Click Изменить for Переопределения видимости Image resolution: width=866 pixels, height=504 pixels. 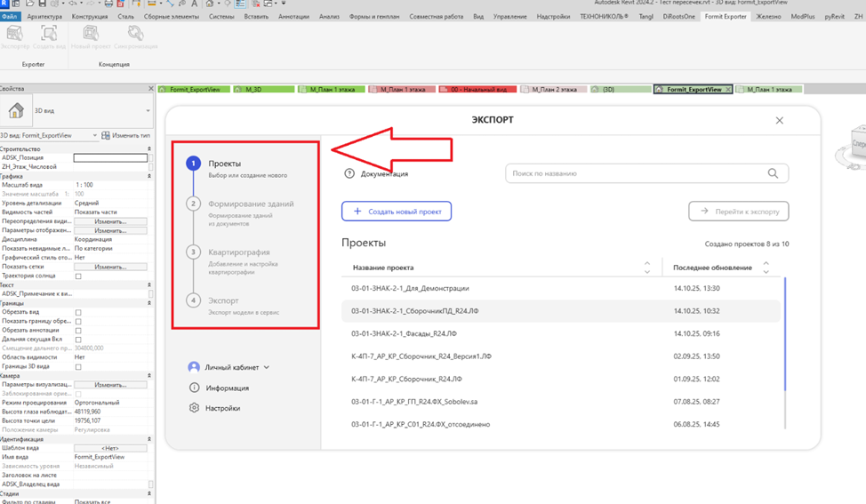[110, 221]
